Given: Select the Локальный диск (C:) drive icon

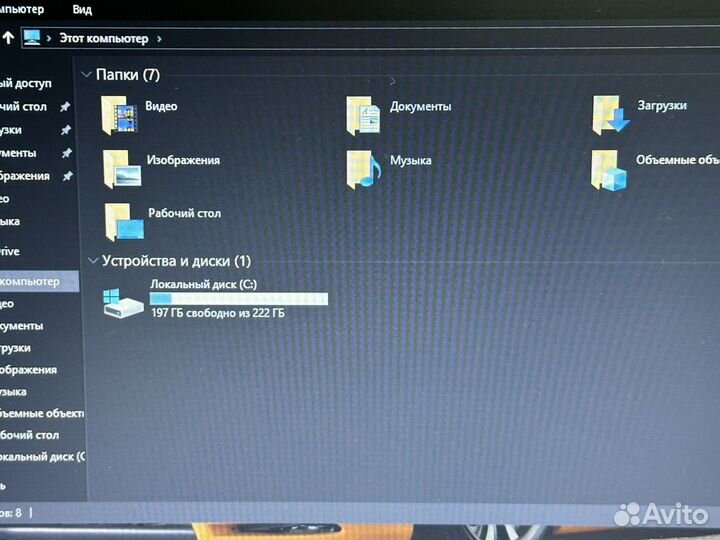Looking at the screenshot, I should (124, 302).
